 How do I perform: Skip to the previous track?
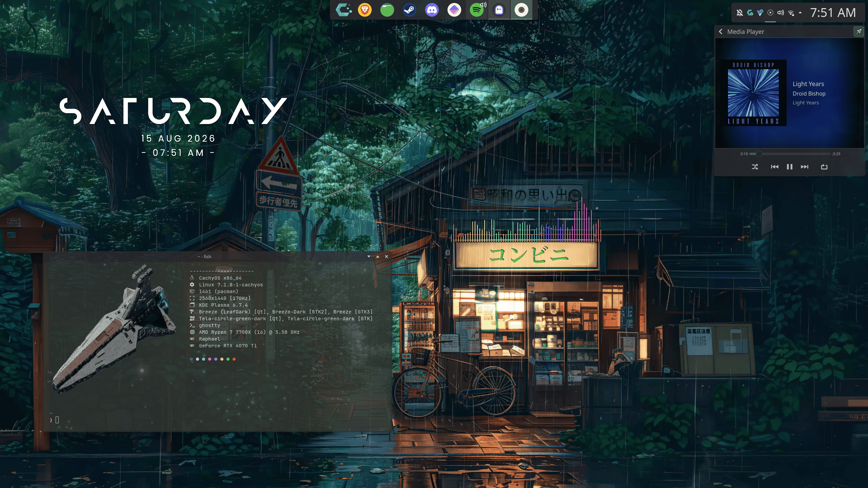click(x=774, y=167)
